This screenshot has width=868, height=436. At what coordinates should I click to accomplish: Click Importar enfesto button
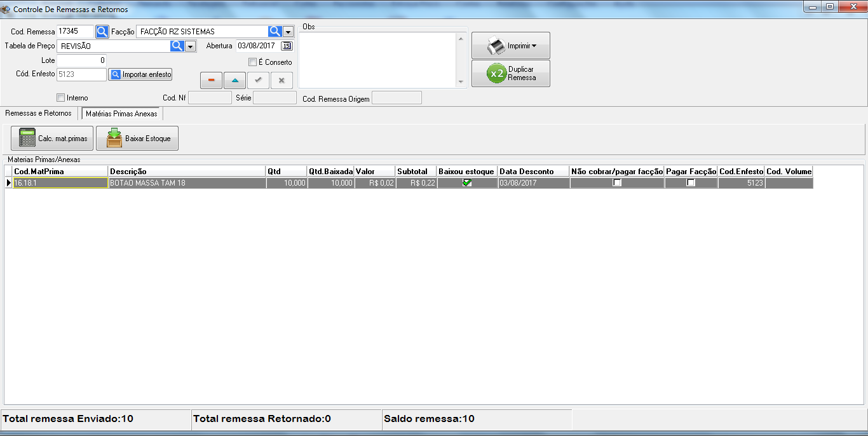[x=140, y=74]
